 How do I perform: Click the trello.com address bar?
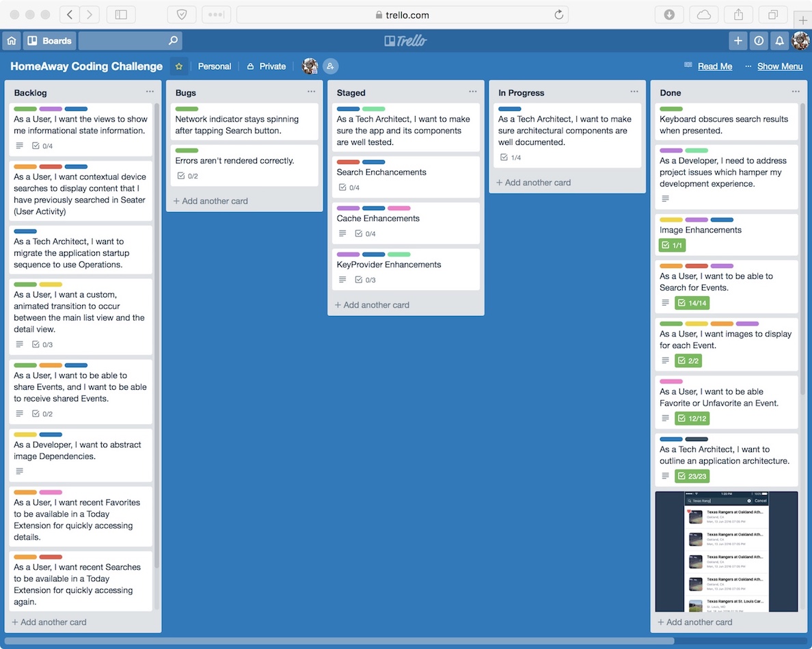pyautogui.click(x=403, y=14)
